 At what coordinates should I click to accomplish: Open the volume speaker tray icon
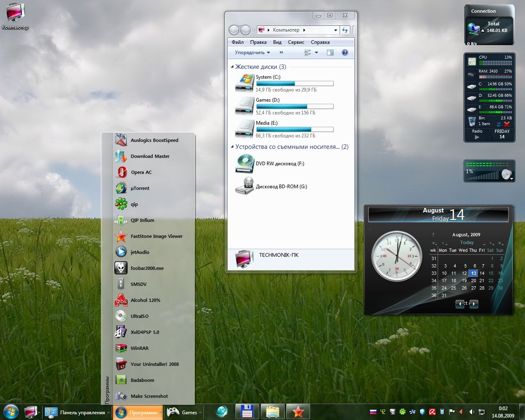[x=472, y=412]
